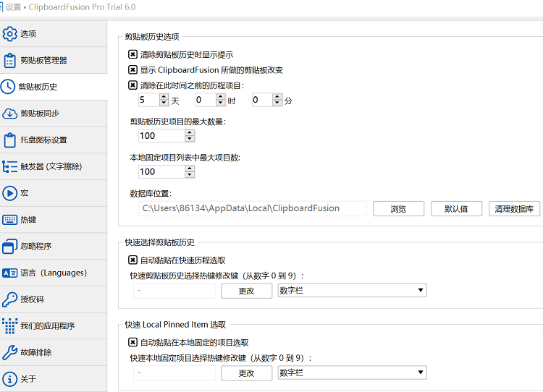Click the 忽略程序 label
Viewport: 543px width, 392px height.
tap(36, 247)
